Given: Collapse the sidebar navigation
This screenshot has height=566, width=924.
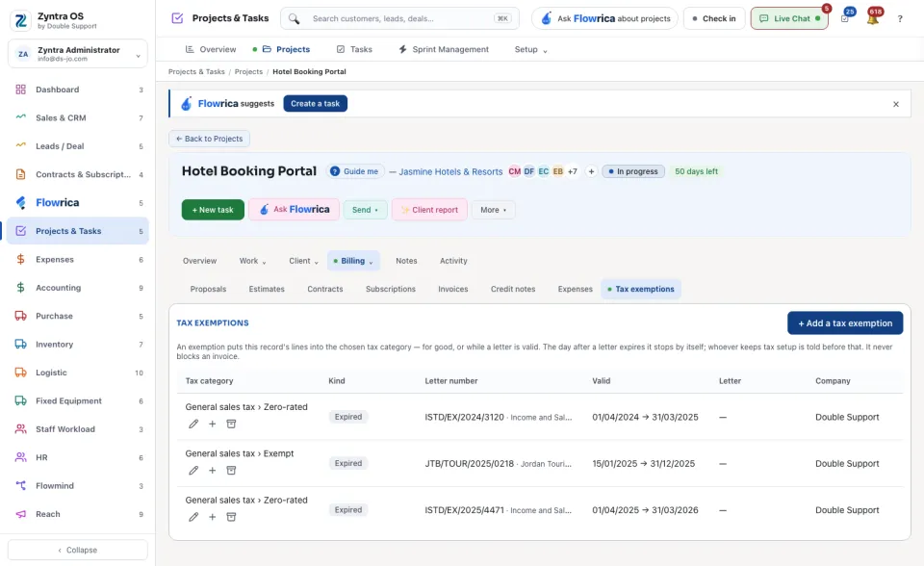Looking at the screenshot, I should 78,550.
